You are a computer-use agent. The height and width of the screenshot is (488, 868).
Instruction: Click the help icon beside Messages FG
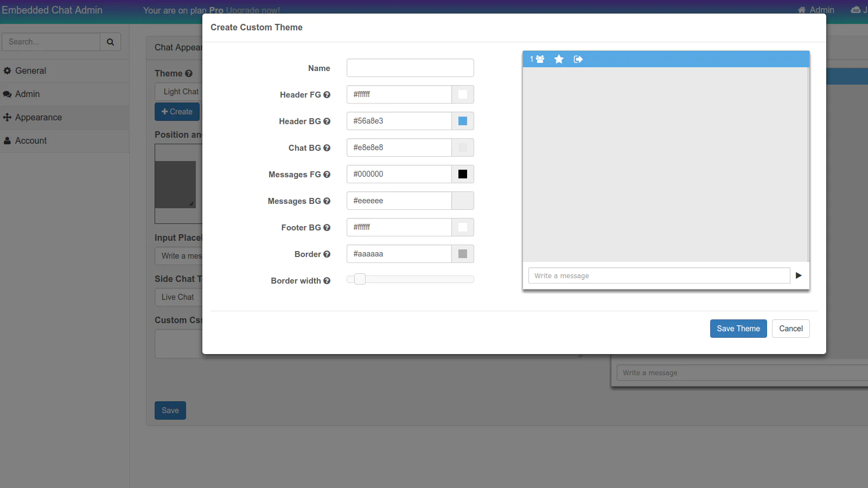(327, 175)
